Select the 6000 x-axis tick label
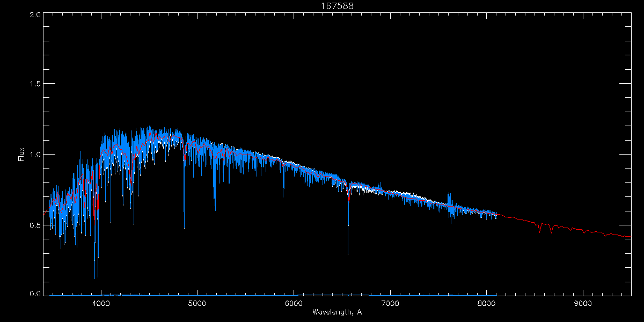 294,303
